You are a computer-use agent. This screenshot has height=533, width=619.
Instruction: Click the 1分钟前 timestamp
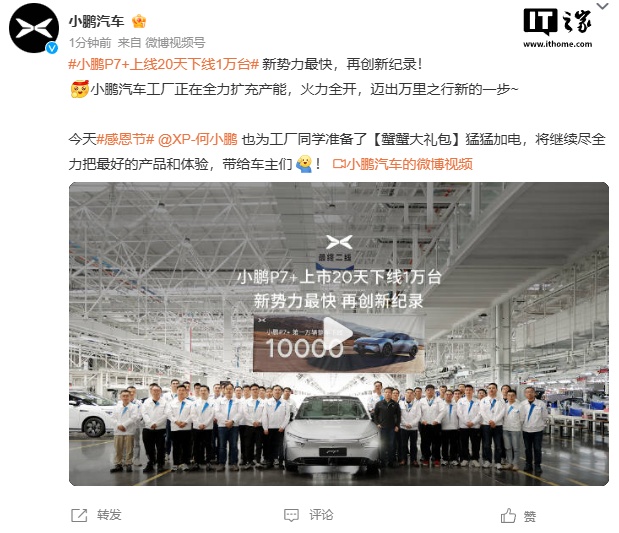tap(90, 43)
